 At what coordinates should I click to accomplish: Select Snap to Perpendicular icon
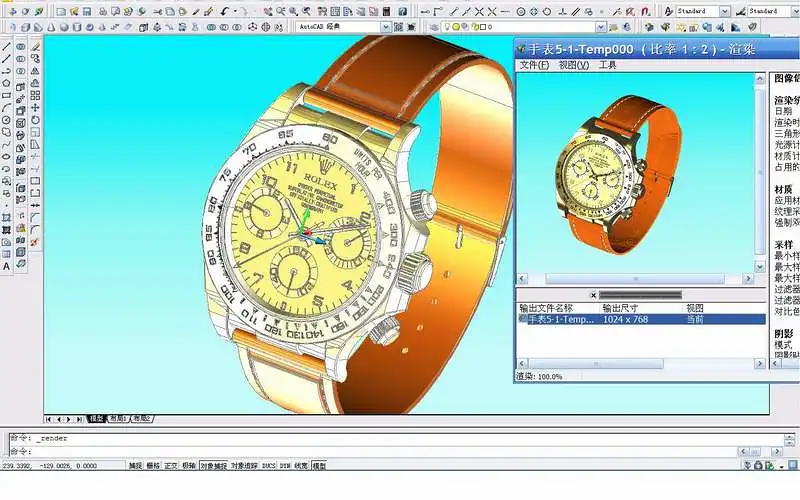[563, 11]
